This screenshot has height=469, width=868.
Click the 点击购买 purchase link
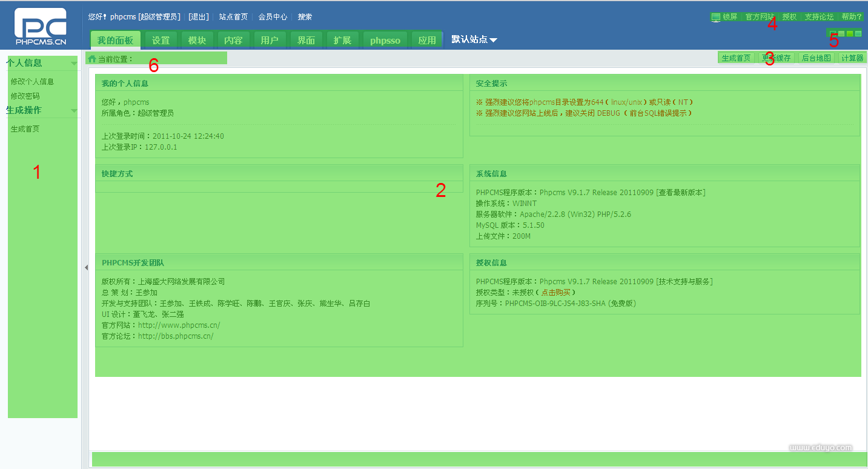[555, 292]
